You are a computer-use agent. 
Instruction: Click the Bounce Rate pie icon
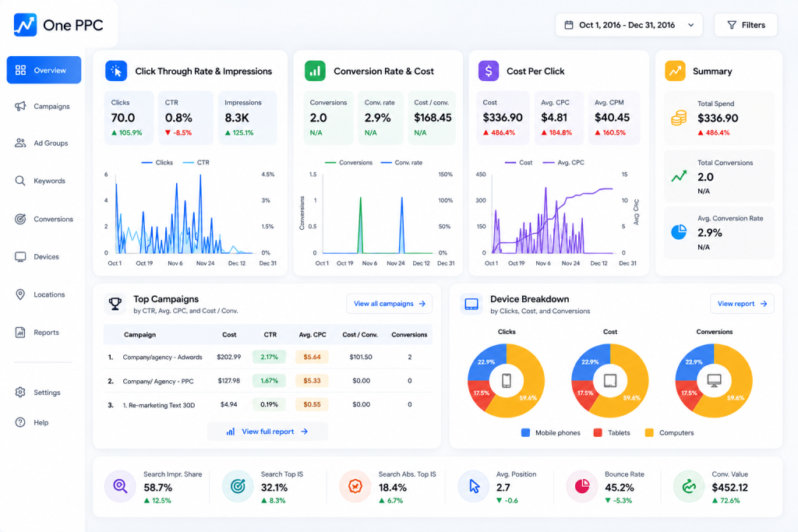coord(582,486)
